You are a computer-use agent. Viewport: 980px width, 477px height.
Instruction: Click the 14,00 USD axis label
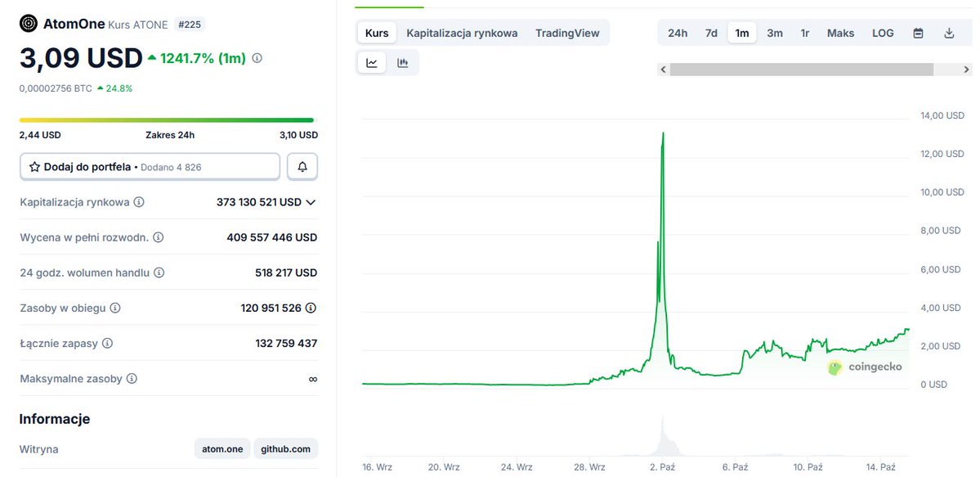942,115
